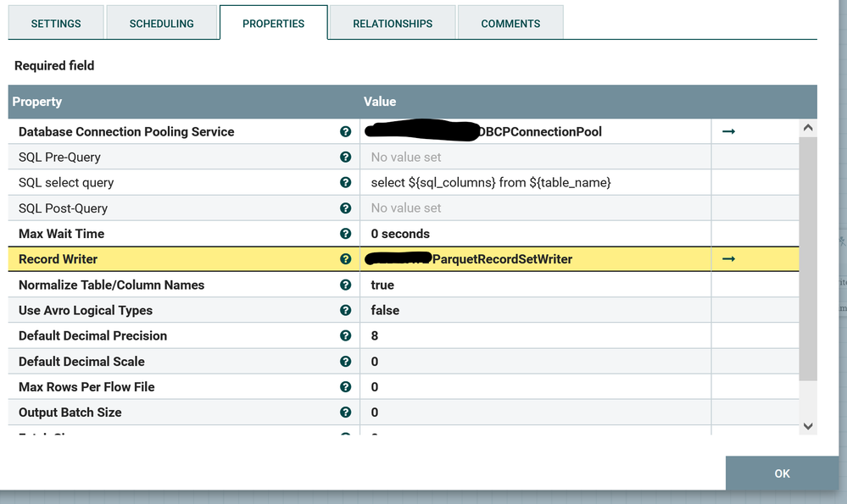Show help icon for SQL Pre-Query
The width and height of the screenshot is (847, 504).
[346, 157]
